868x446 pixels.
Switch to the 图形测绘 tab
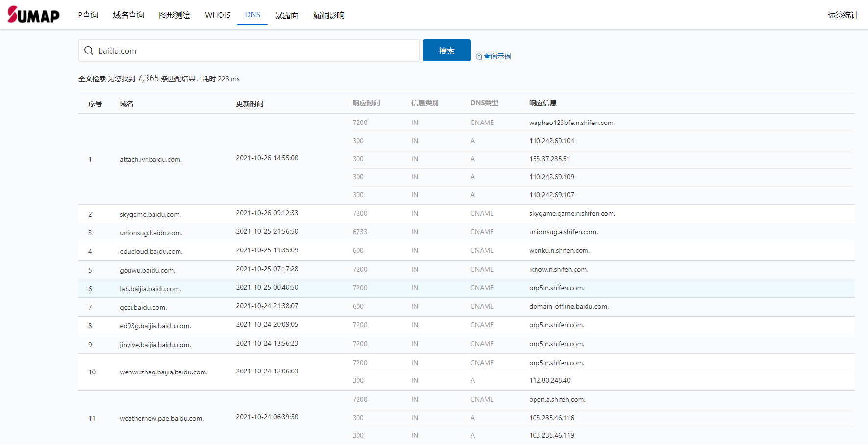175,15
